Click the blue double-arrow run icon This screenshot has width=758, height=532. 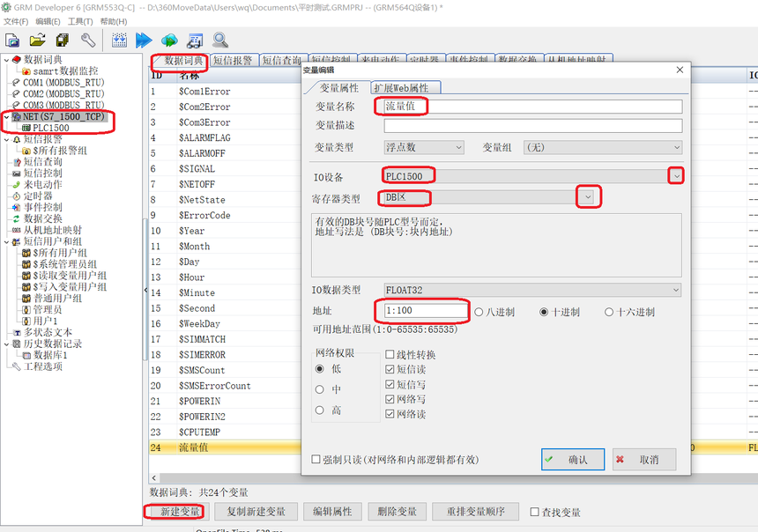click(x=144, y=40)
